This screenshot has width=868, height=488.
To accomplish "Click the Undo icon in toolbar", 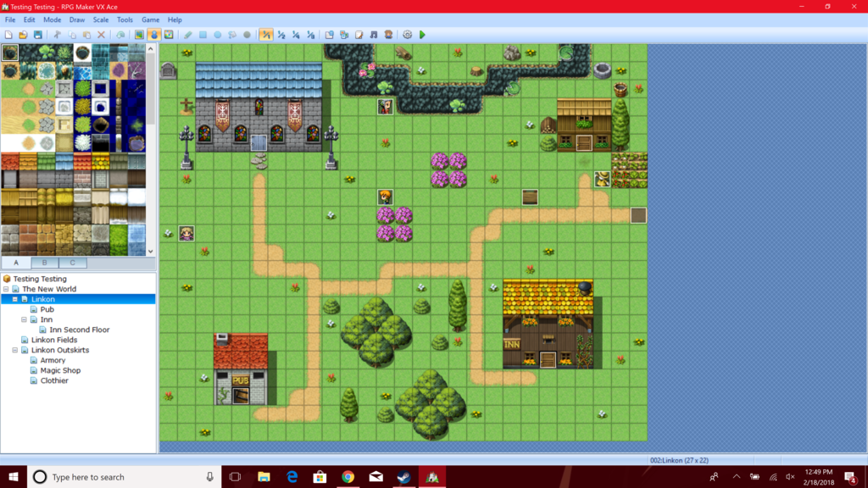I will (120, 35).
